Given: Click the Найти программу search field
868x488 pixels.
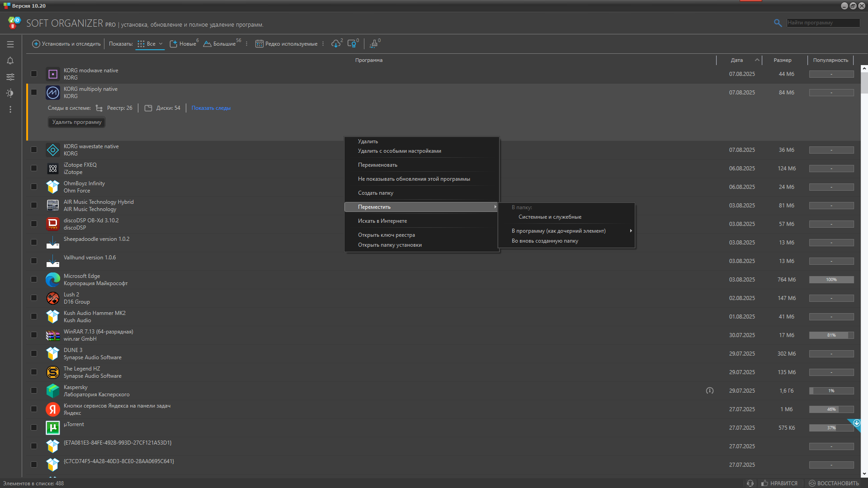Looking at the screenshot, I should [823, 23].
